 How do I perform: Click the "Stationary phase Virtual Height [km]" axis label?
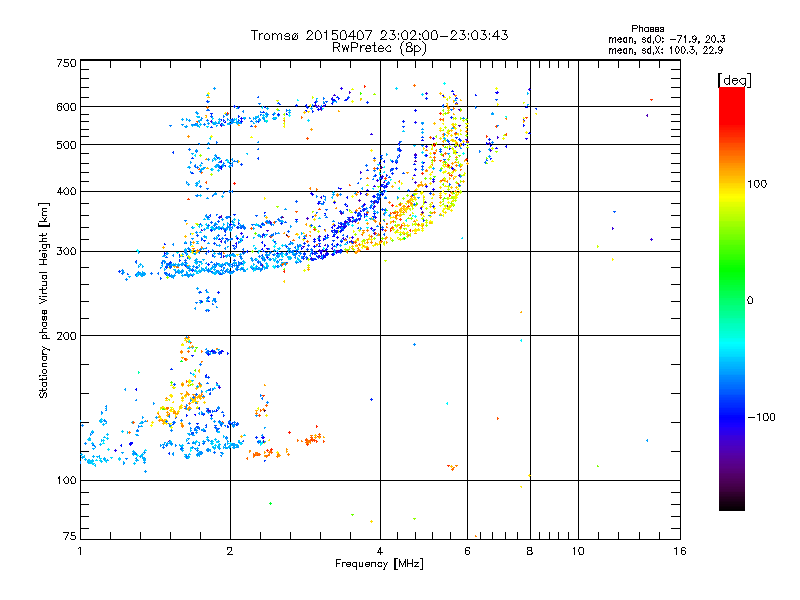44,300
